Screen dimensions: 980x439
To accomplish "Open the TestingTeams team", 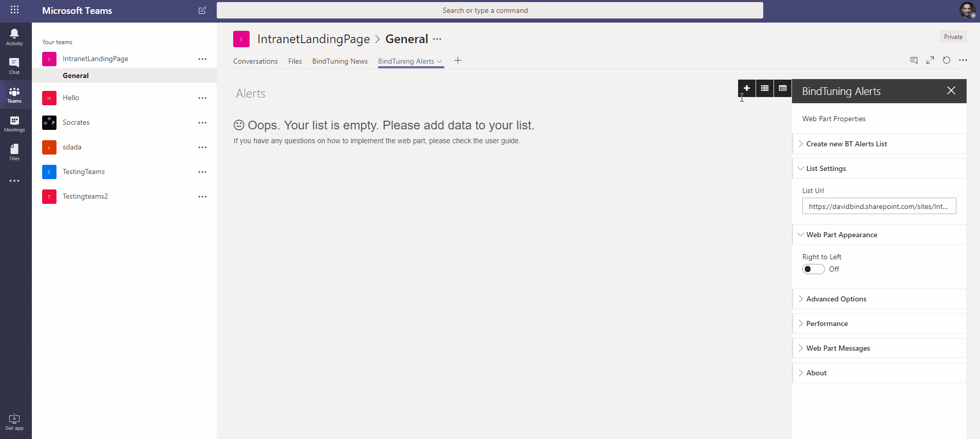I will 84,172.
